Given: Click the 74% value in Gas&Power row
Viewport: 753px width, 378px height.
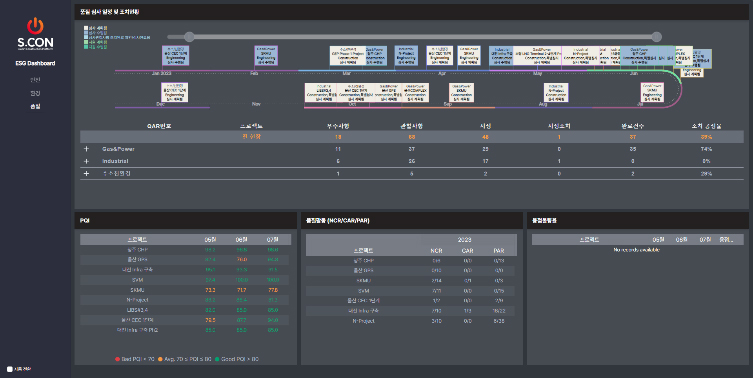Looking at the screenshot, I should (706, 149).
